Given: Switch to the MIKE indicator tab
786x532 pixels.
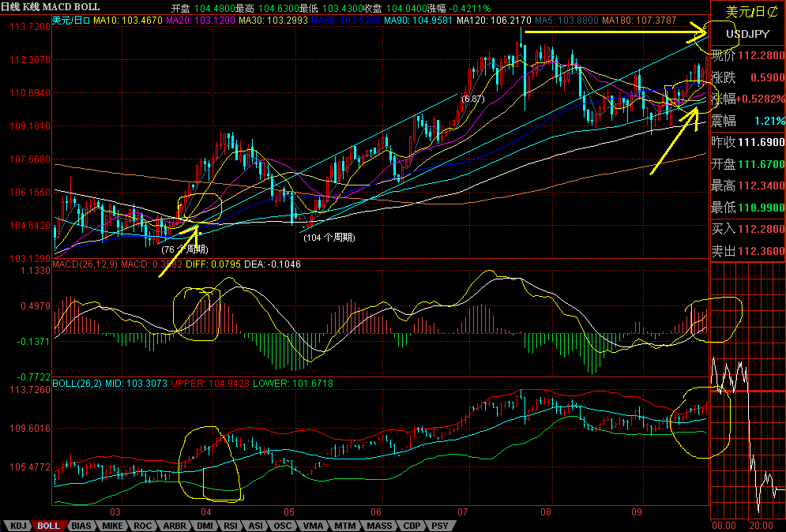Looking at the screenshot, I should 112,526.
